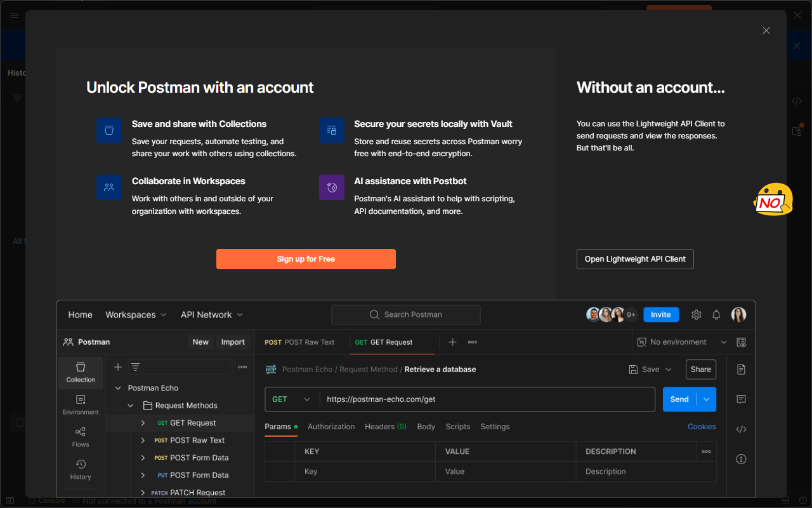This screenshot has width=812, height=508.
Task: Click the filter icon in collections search
Action: click(135, 367)
